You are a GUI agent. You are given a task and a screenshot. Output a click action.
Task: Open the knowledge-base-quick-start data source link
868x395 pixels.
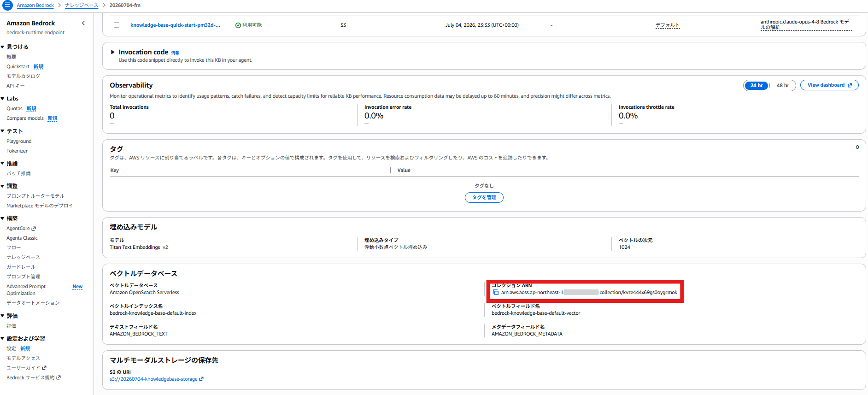(175, 25)
